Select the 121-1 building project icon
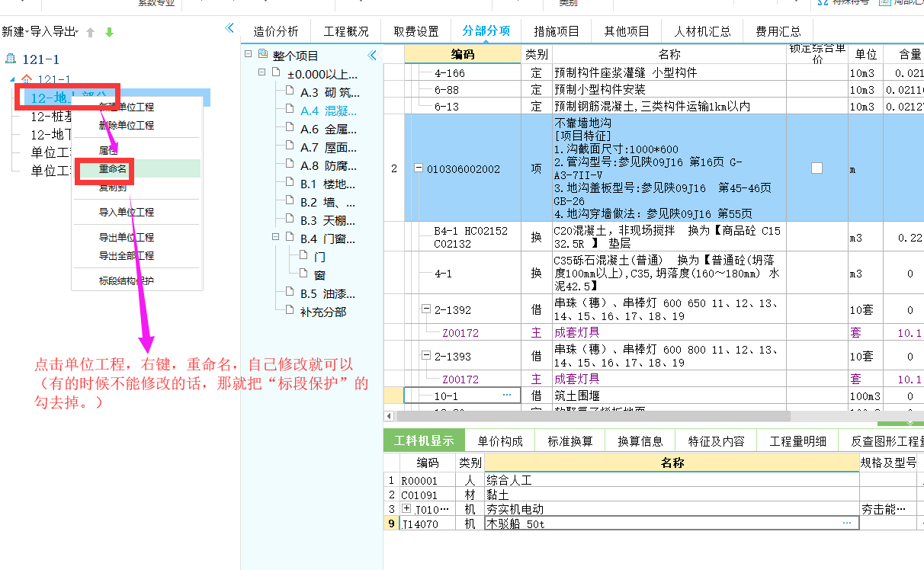Screen dimensions: 924x570 coord(11,59)
